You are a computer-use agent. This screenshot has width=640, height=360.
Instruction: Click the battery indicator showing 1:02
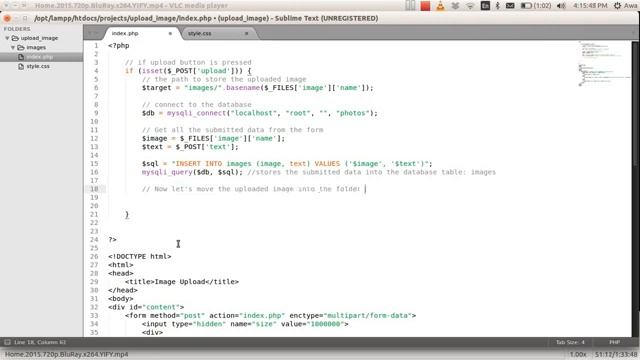pyautogui.click(x=536, y=6)
